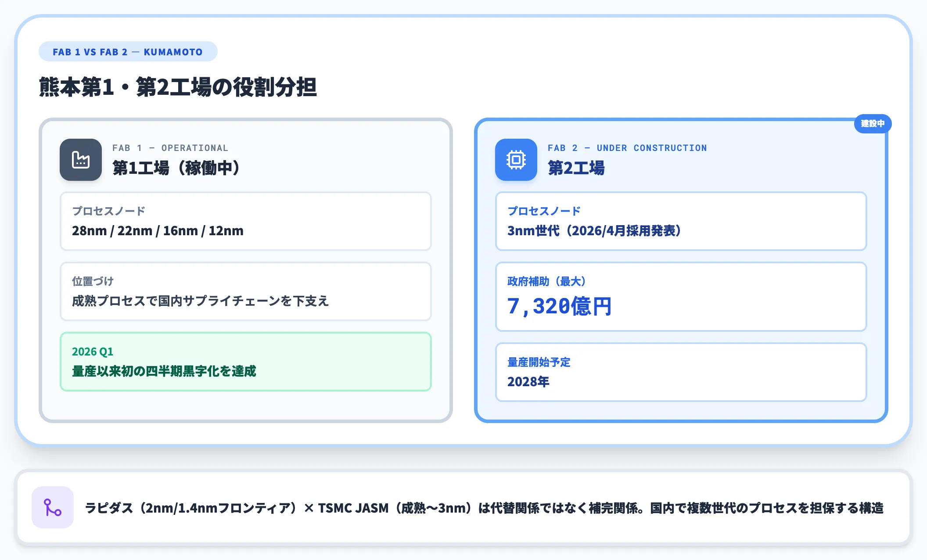Click the 3nm世代 process node box

tap(681, 221)
